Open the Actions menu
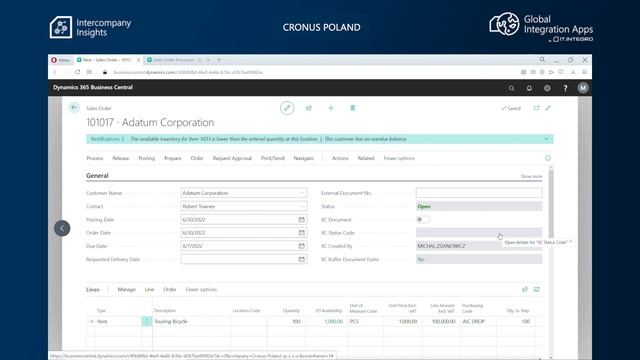640x360 pixels. pyautogui.click(x=340, y=158)
